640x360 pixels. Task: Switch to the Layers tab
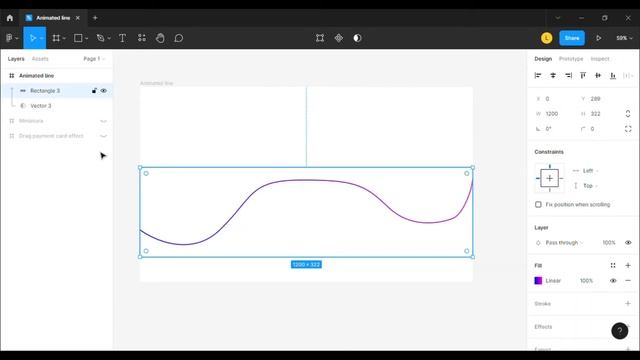coord(16,59)
